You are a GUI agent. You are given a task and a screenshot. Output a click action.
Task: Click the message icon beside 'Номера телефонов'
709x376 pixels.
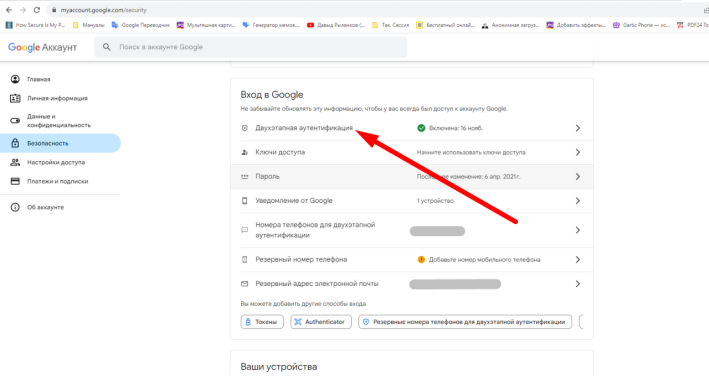click(245, 230)
